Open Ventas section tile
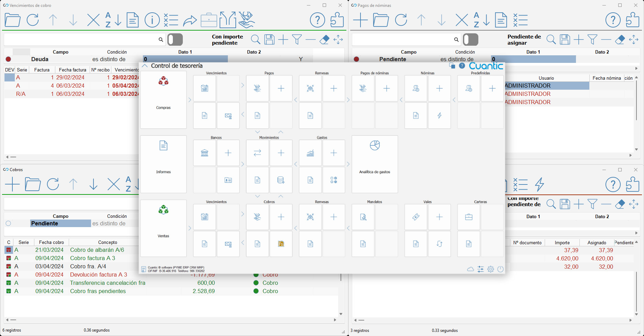Screen dimensions: 644x336 click(x=163, y=228)
